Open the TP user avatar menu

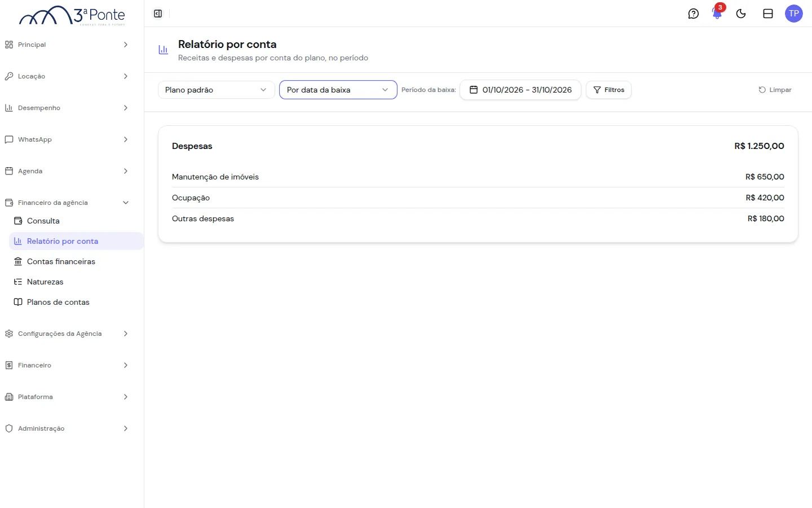tap(794, 14)
